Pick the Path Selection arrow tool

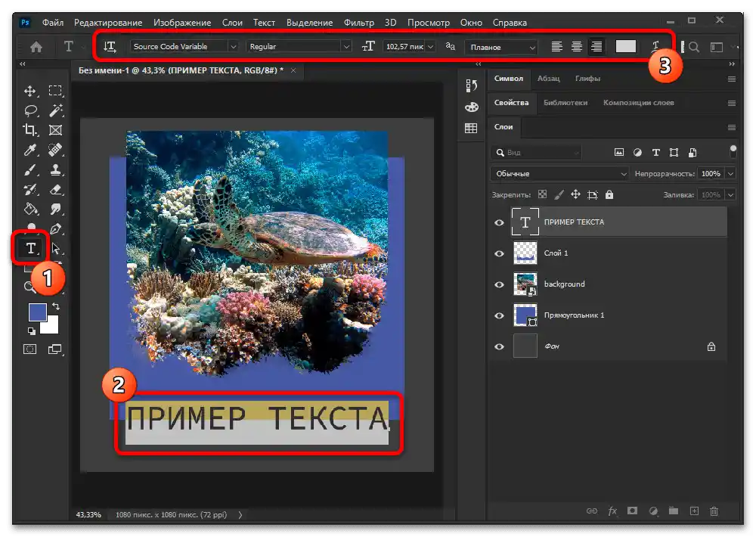56,249
